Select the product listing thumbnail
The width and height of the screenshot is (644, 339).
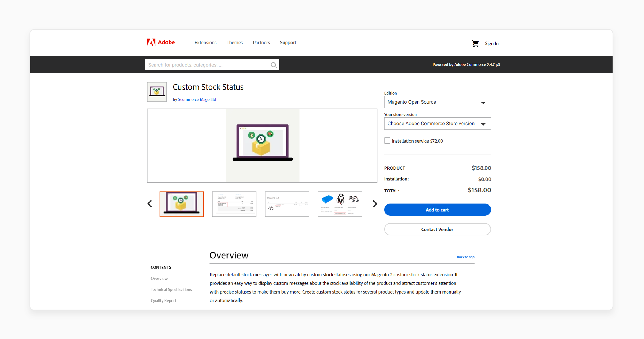point(340,204)
